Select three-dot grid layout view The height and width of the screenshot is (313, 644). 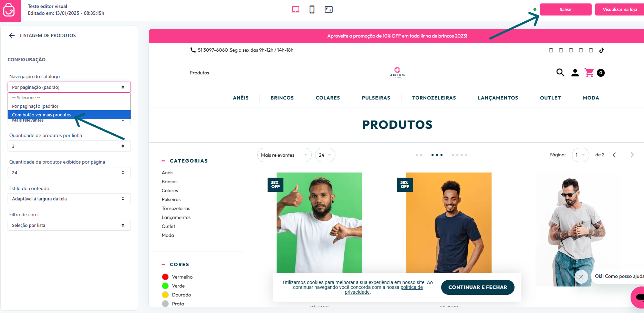437,155
